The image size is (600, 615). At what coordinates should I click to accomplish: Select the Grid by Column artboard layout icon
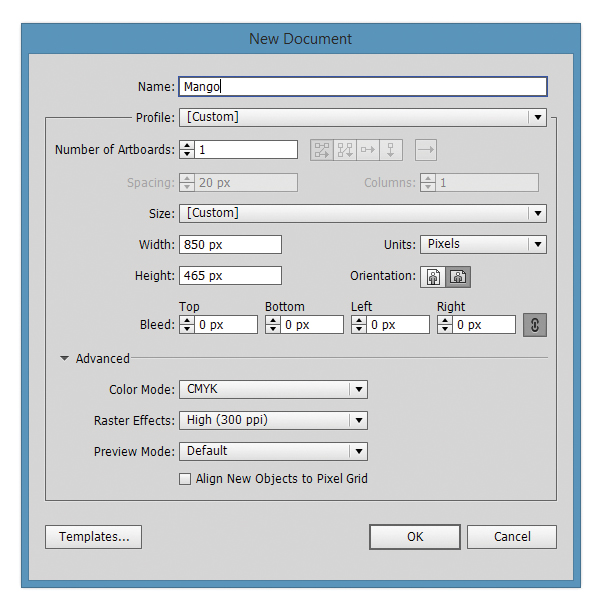click(x=345, y=150)
